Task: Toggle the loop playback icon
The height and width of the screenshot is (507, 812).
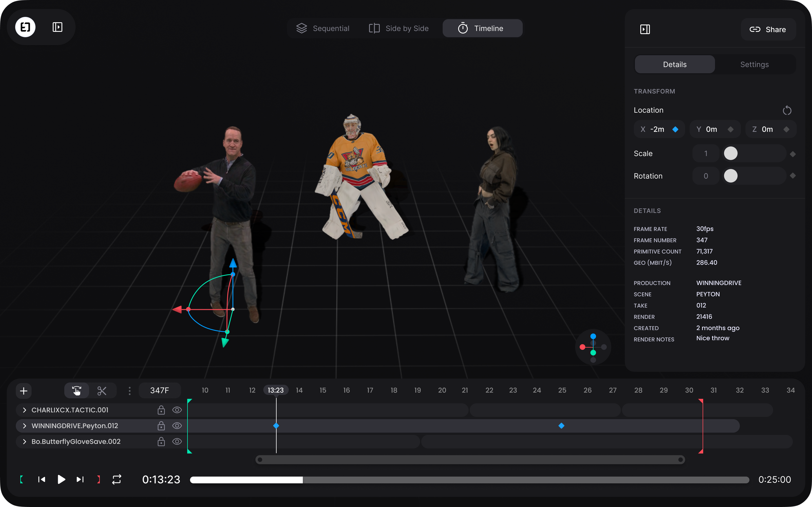Action: 116,479
